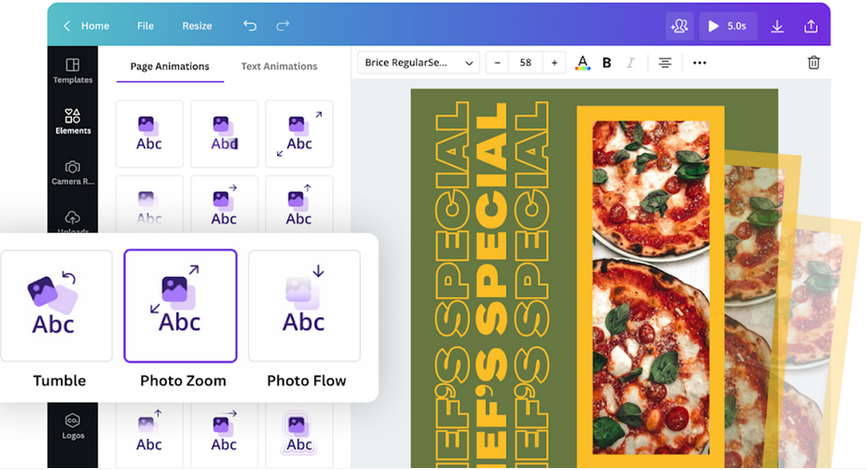Select the solid yellow SPECIAL text

[492, 220]
